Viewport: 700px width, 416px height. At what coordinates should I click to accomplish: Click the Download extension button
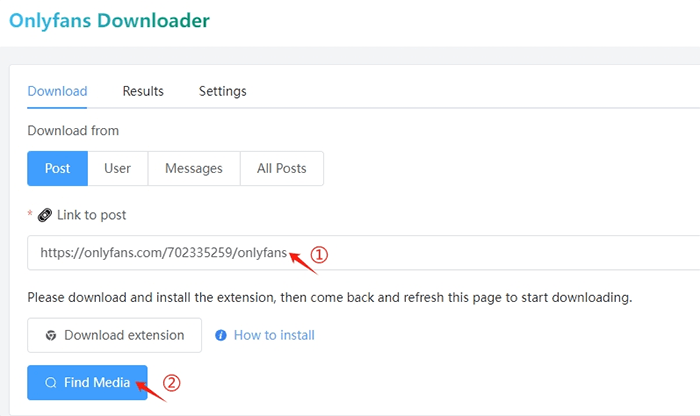(x=114, y=335)
